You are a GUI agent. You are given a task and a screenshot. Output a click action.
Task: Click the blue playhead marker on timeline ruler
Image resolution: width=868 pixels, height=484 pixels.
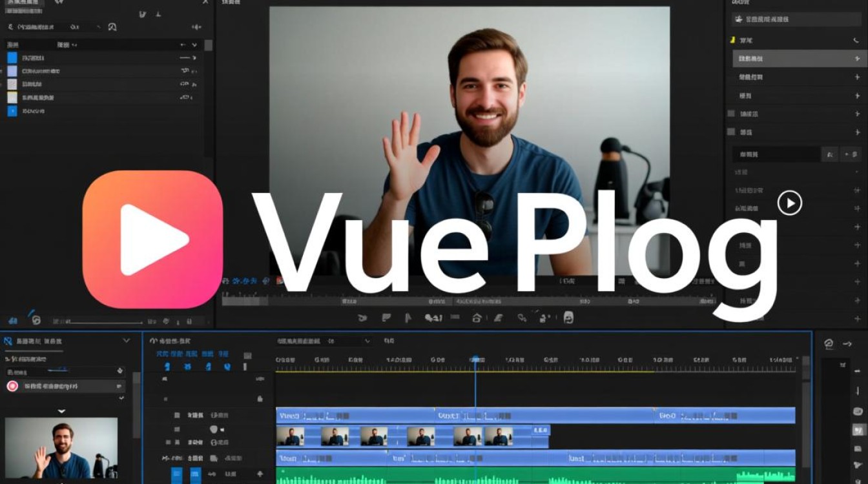(475, 359)
